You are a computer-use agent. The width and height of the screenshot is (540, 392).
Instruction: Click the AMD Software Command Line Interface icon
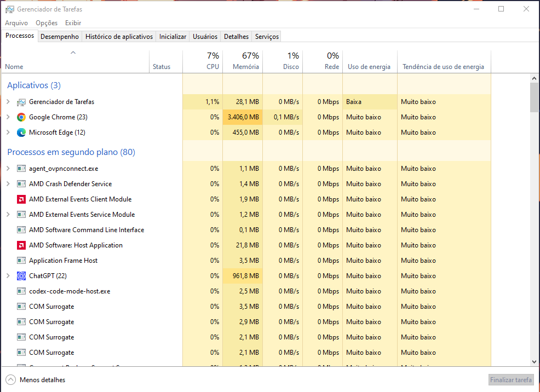tap(21, 230)
